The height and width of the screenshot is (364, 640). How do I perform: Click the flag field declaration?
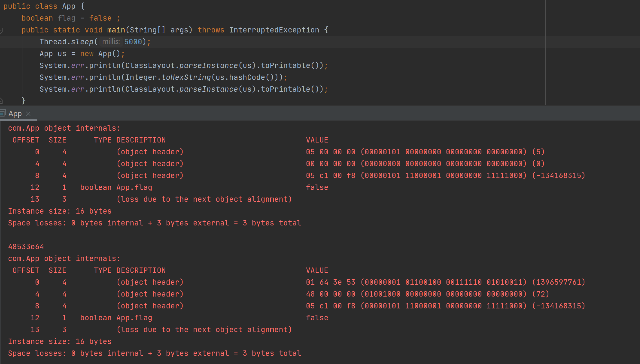66,18
